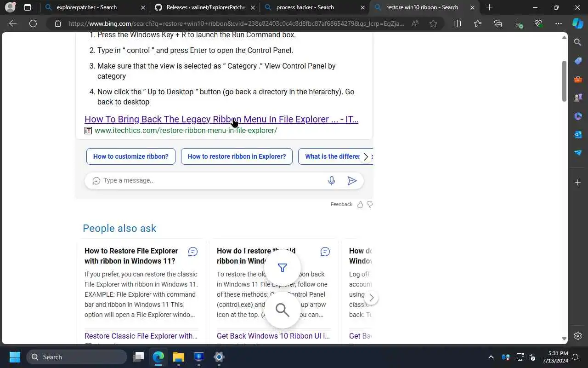Close the process hacker Search tab
The height and width of the screenshot is (368, 588).
coord(362,7)
